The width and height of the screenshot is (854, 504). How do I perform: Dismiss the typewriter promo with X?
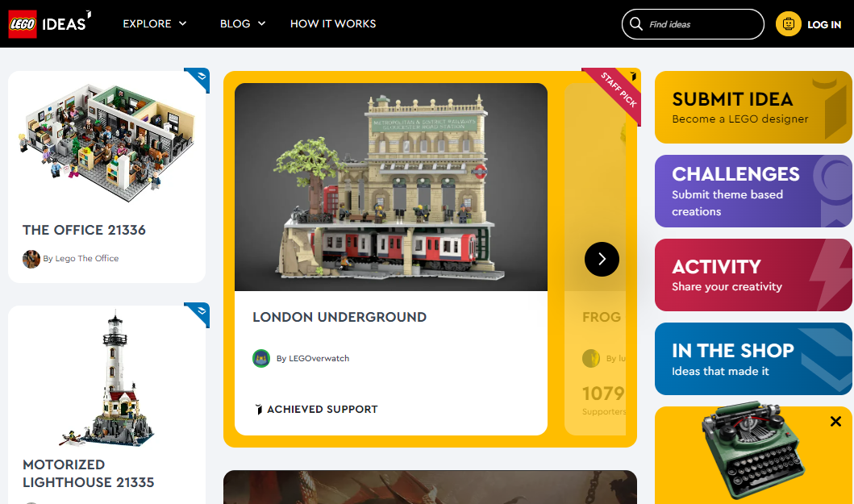[x=835, y=421]
